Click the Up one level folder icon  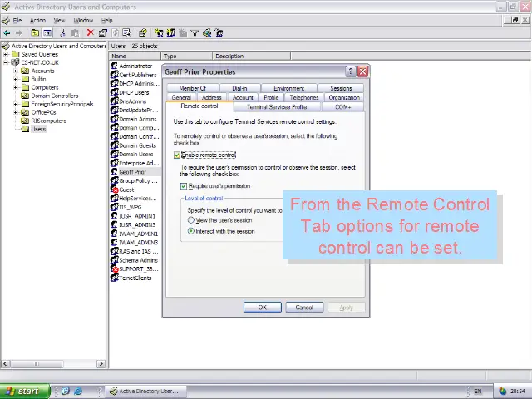click(35, 33)
